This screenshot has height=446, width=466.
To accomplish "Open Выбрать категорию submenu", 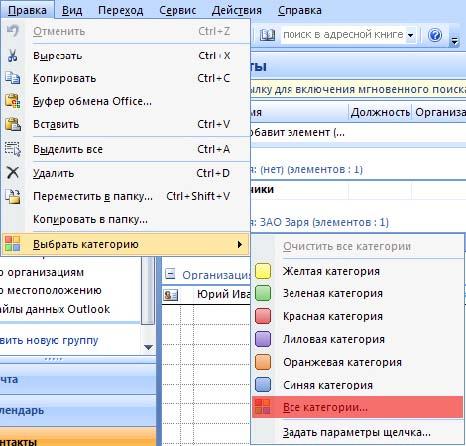I will 125,244.
